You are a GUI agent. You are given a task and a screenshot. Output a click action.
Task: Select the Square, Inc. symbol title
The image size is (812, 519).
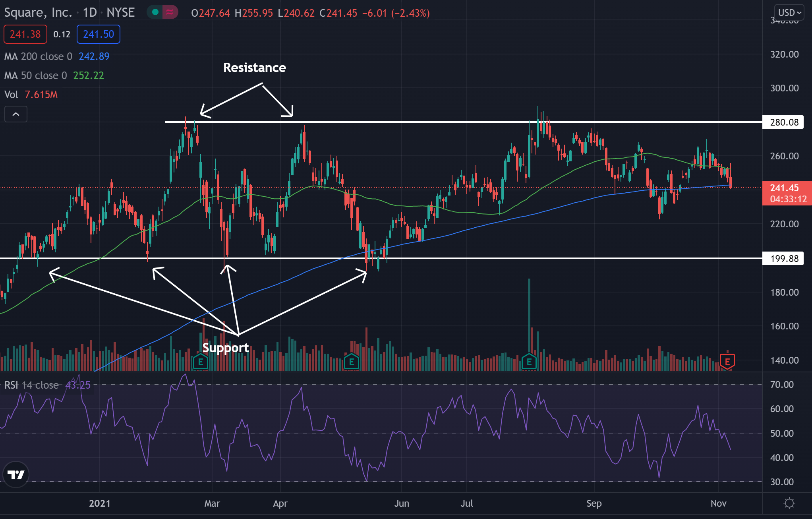point(38,12)
